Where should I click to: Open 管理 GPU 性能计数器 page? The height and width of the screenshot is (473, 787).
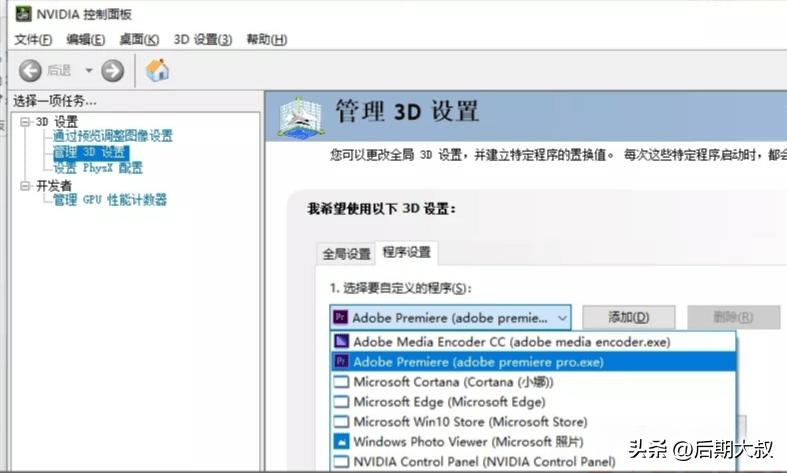point(110,199)
